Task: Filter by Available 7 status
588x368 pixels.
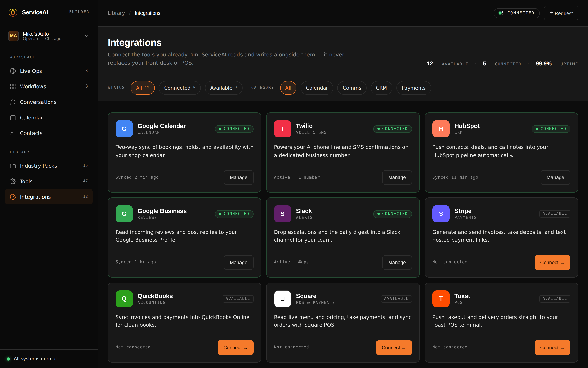Action: [x=224, y=88]
